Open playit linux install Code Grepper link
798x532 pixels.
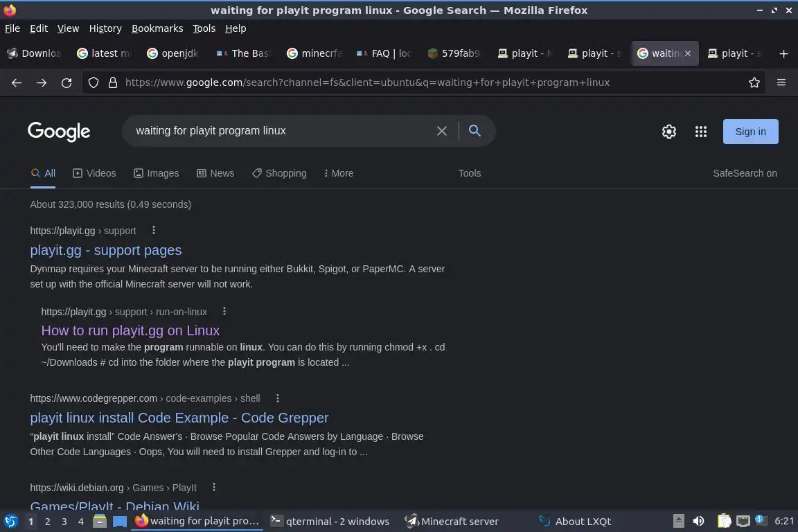179,418
